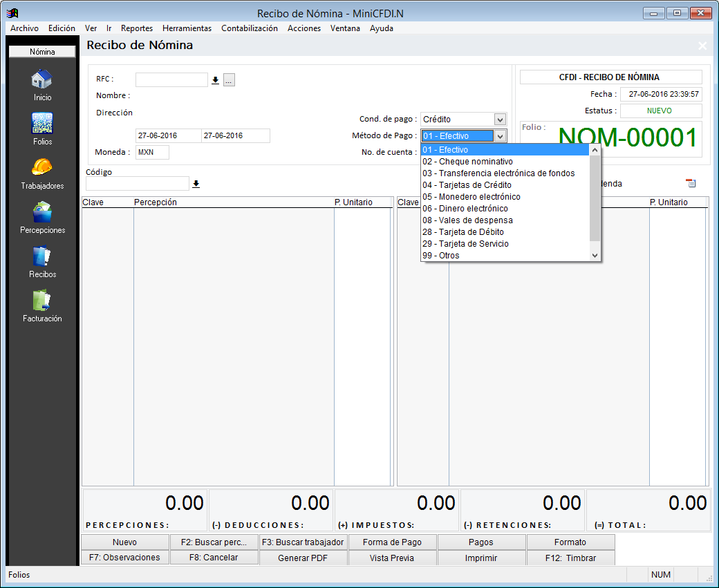
Task: Open the Herramientas menu
Action: 187,28
